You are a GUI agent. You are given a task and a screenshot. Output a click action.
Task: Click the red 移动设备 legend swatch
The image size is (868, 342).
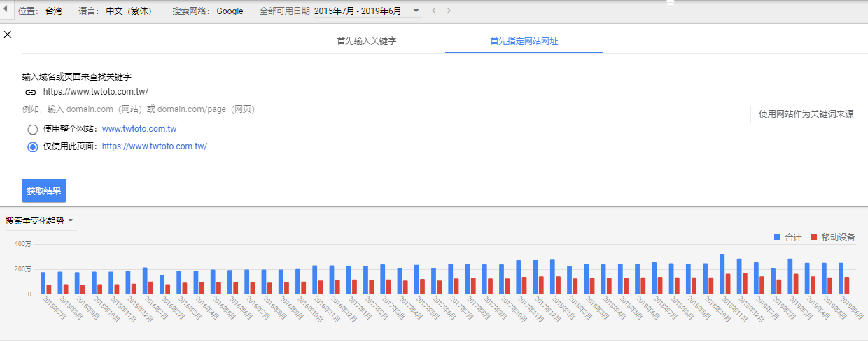point(814,238)
